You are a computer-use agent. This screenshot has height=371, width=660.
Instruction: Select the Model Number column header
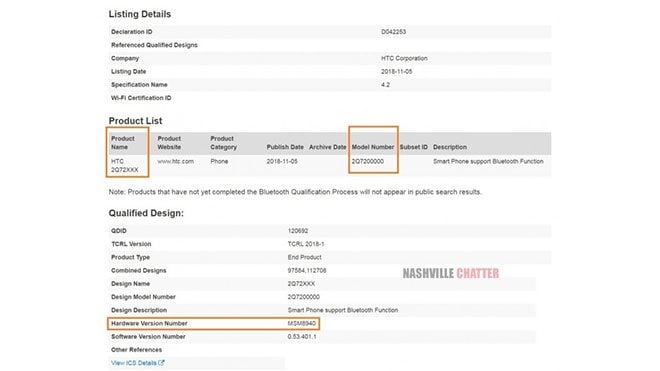(x=373, y=147)
